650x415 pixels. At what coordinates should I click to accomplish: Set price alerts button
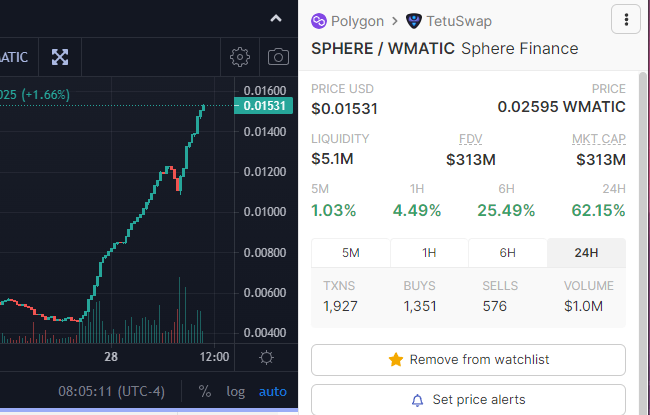click(x=468, y=400)
